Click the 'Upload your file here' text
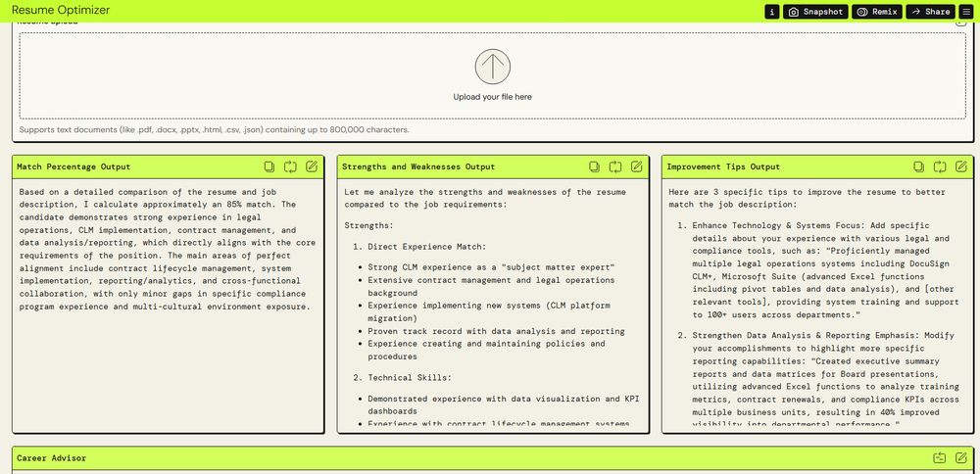Screen dimensions: 980x474 click(493, 97)
